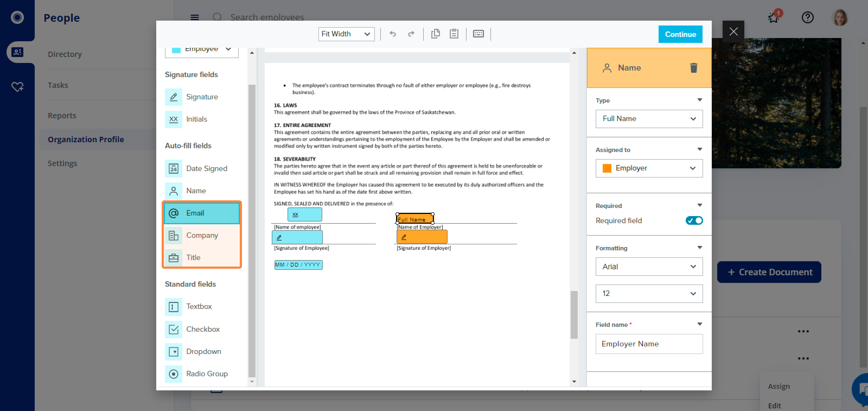
Task: Collapse the Formatting section
Action: pos(700,248)
